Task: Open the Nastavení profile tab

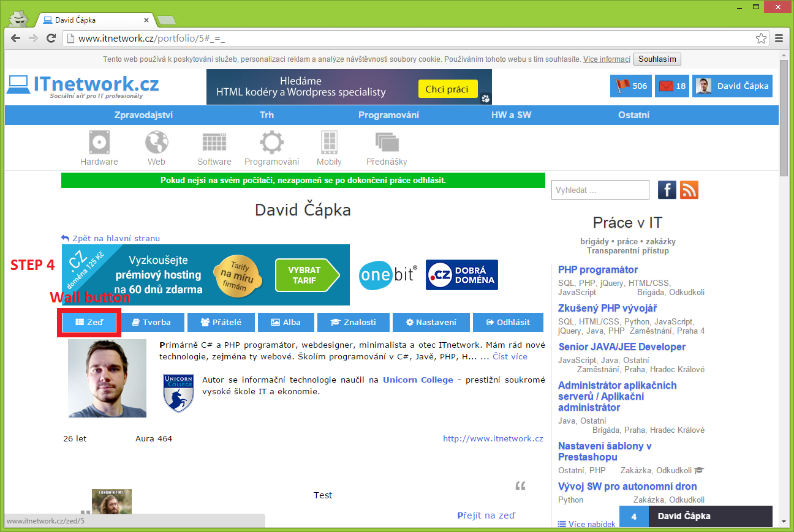Action: pos(431,322)
